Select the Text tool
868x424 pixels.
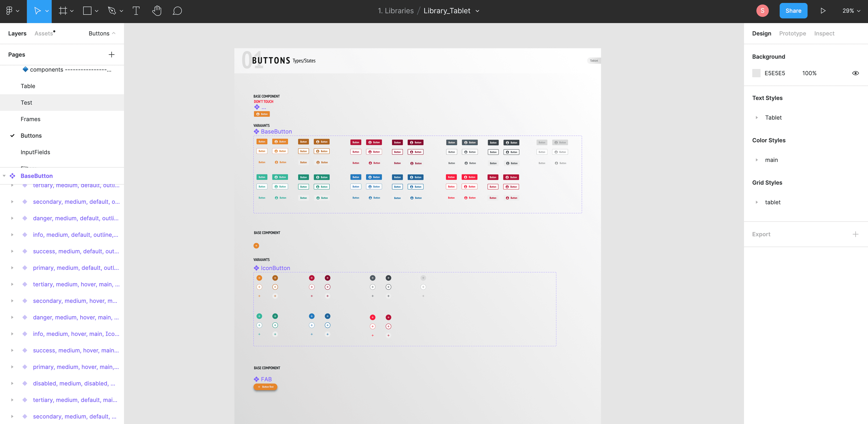136,11
